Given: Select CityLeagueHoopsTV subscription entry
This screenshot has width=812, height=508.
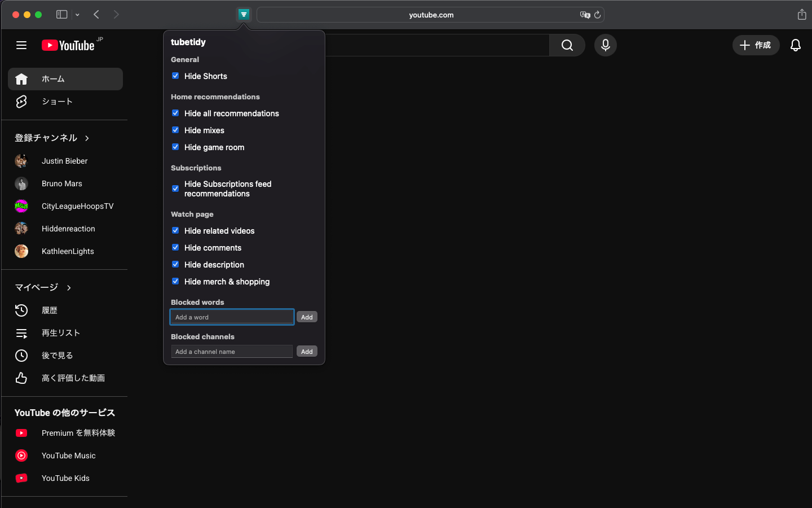Looking at the screenshot, I should pyautogui.click(x=65, y=206).
